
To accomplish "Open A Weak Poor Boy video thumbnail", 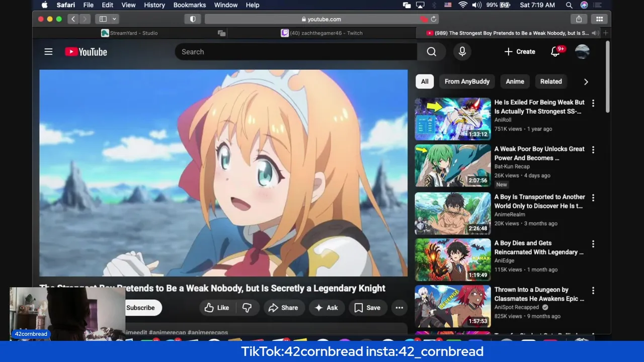I will pos(453,165).
